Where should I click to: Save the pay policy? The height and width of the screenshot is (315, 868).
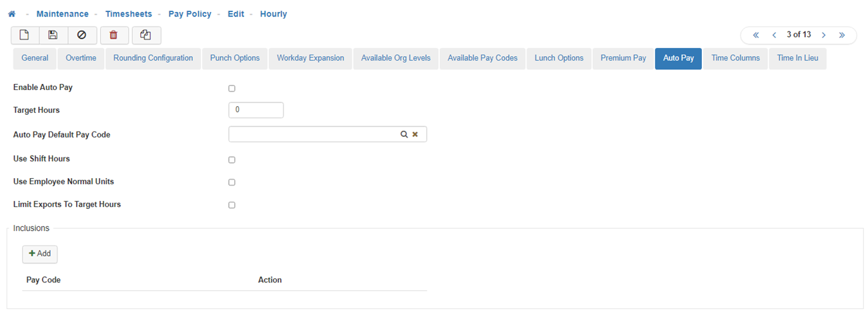tap(53, 35)
